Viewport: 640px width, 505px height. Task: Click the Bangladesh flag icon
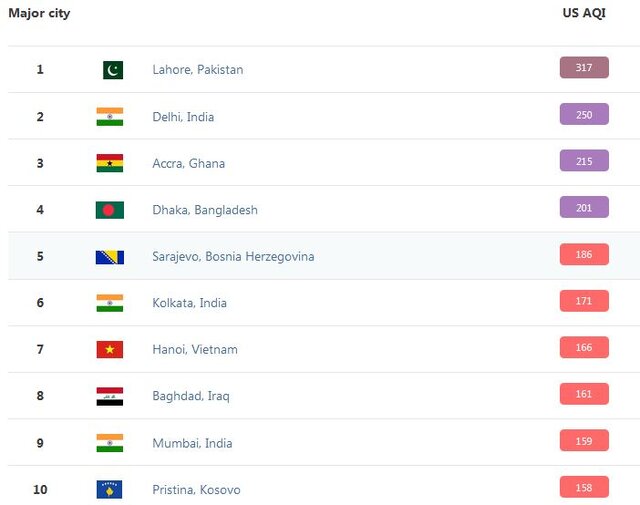coord(110,210)
